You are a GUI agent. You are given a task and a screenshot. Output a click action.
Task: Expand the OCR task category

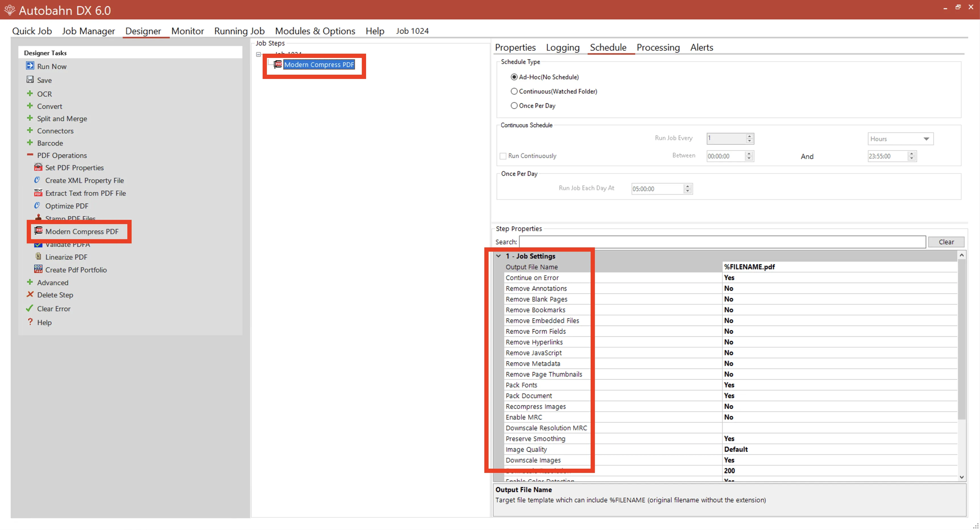[x=30, y=93]
